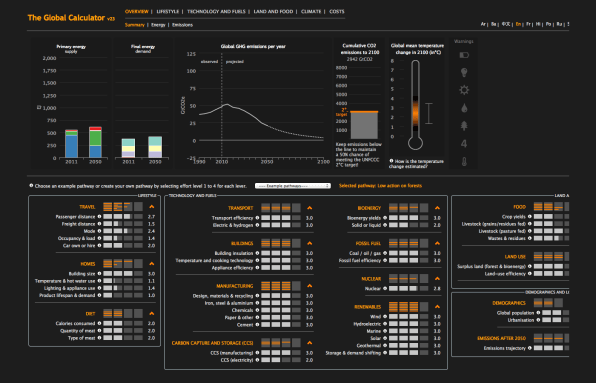Screen dimensions: 596x383
Task: Open info icon beside Passenger distance
Action: 100,217
